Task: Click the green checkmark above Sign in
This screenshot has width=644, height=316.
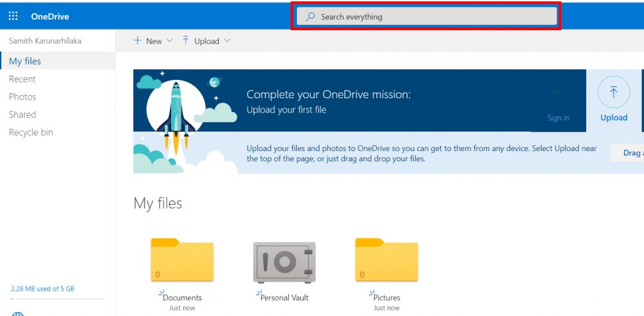Action: coord(557,92)
